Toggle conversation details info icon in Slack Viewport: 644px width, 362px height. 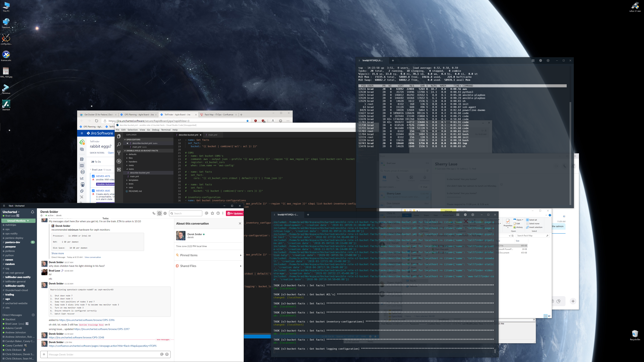159,213
